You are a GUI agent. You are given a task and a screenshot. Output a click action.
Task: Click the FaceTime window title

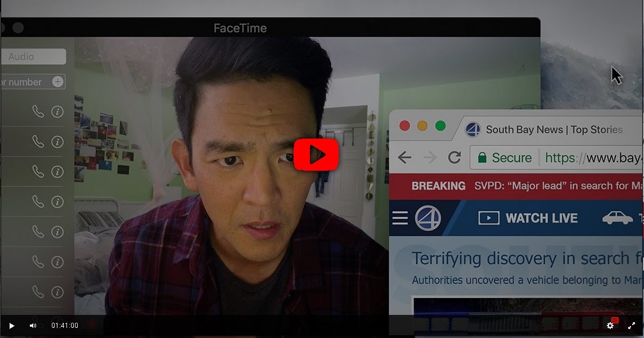point(240,28)
